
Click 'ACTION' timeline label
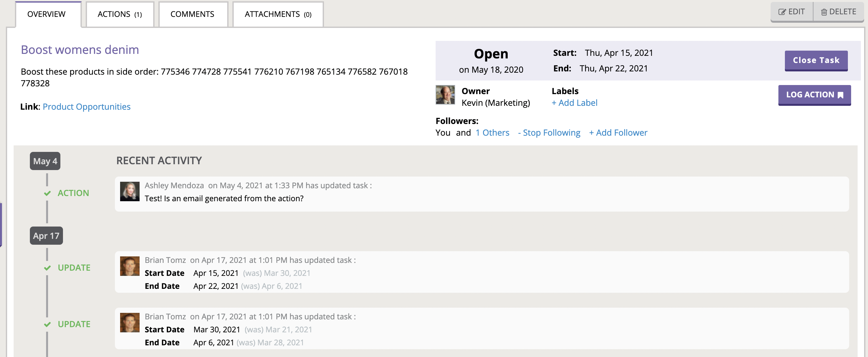coord(73,193)
